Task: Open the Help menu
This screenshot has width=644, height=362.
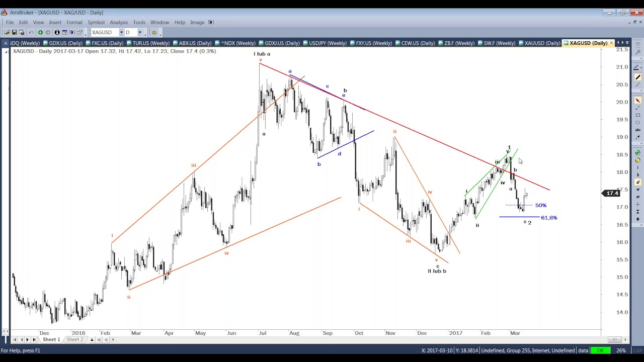Action: 180,23
